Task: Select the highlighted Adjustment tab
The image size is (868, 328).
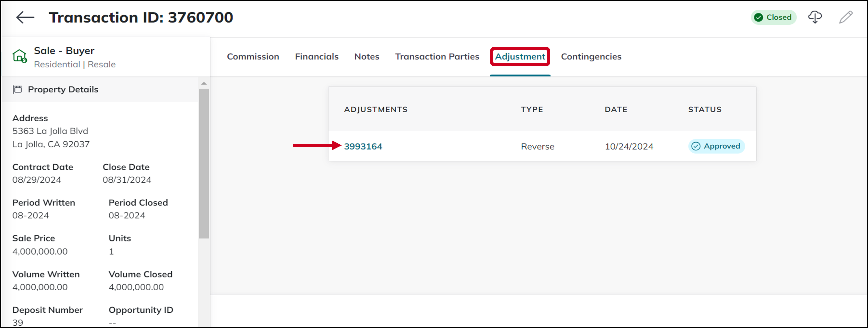Action: pos(519,56)
